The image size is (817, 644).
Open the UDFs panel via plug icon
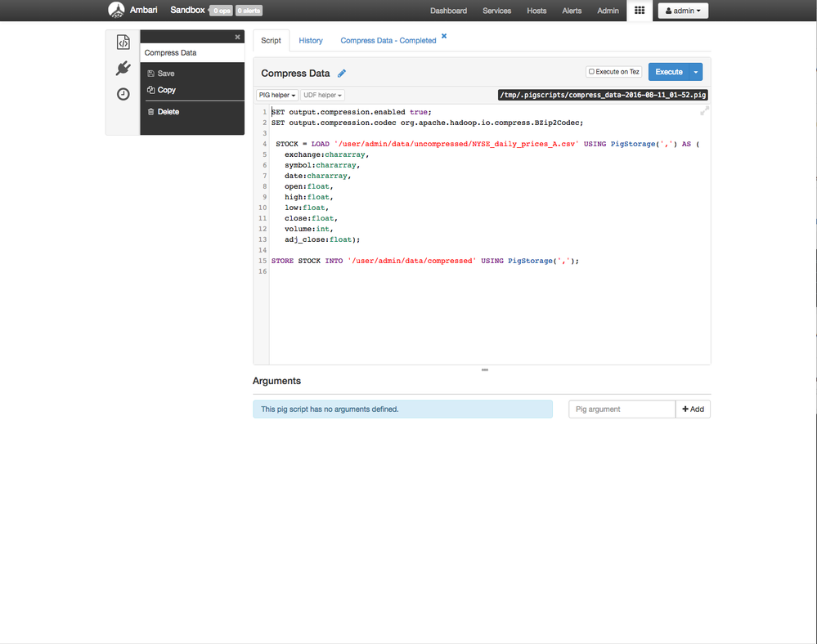tap(123, 68)
